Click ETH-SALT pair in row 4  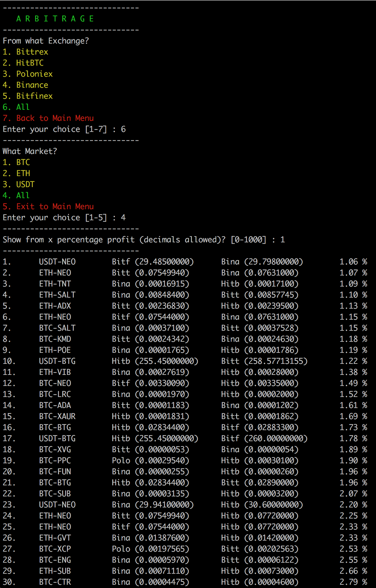[57, 295]
